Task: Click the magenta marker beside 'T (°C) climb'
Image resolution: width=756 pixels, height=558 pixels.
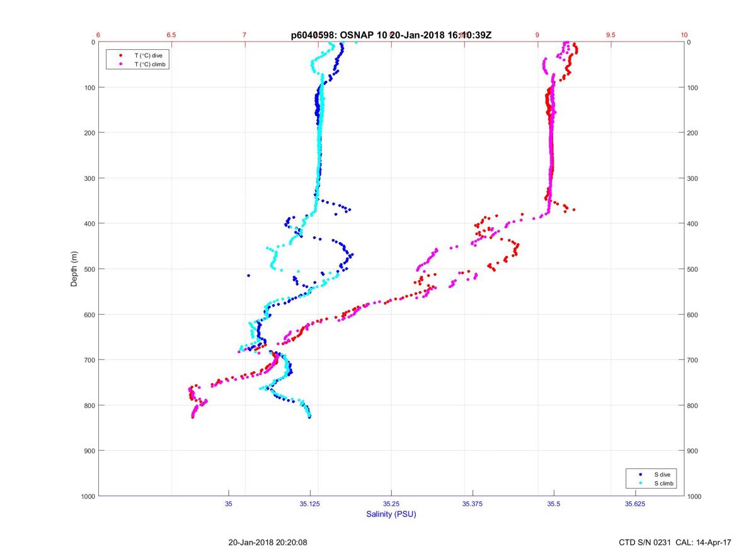Action: (120, 64)
